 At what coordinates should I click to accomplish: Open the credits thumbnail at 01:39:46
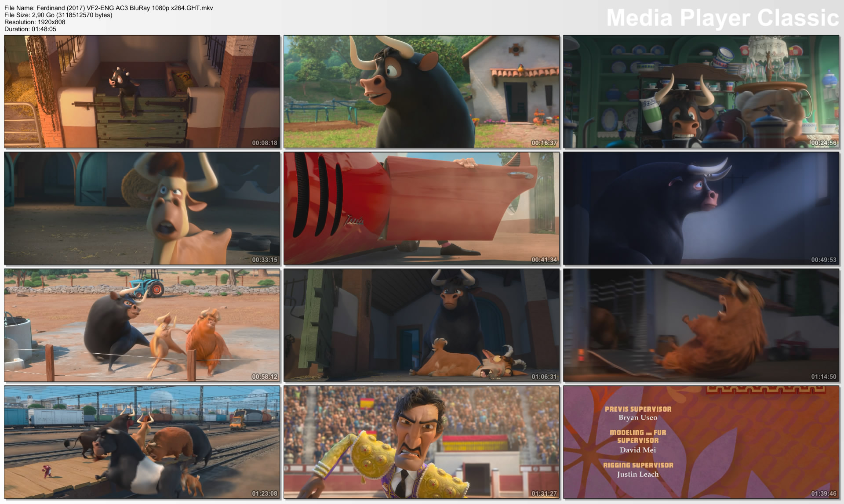pyautogui.click(x=701, y=442)
